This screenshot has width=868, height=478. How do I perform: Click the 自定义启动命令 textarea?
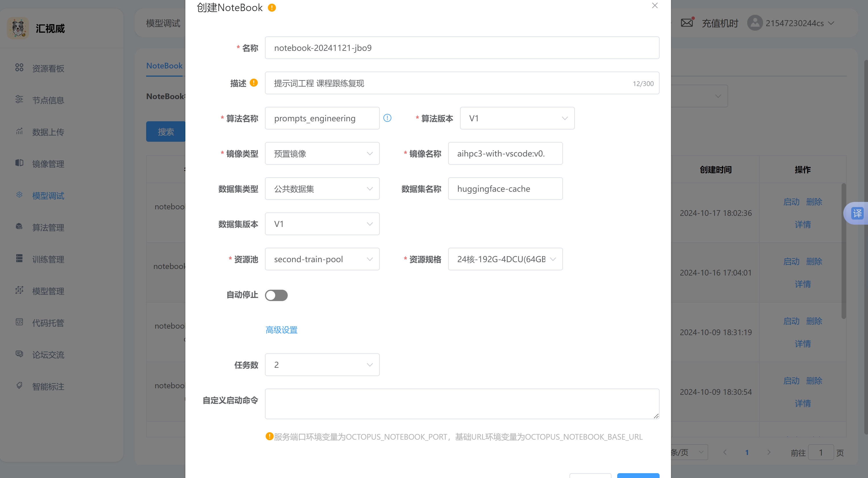click(462, 404)
